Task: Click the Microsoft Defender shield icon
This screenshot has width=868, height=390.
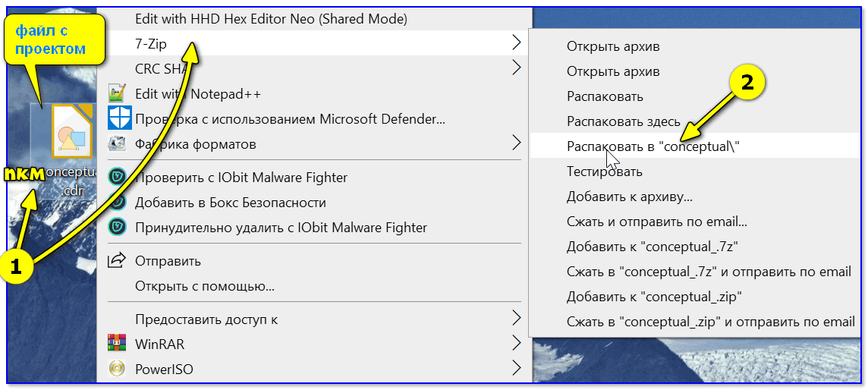Action: point(118,118)
